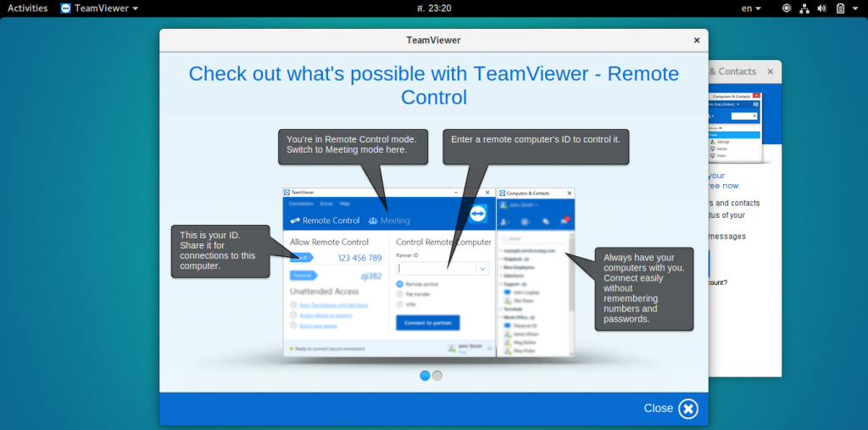Click the 'Check out what's possible with TeamViewer' heading

click(x=434, y=86)
